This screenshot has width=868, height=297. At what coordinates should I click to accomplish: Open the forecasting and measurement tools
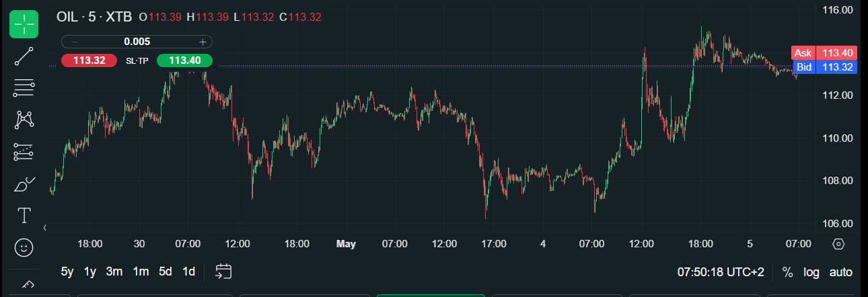[24, 152]
